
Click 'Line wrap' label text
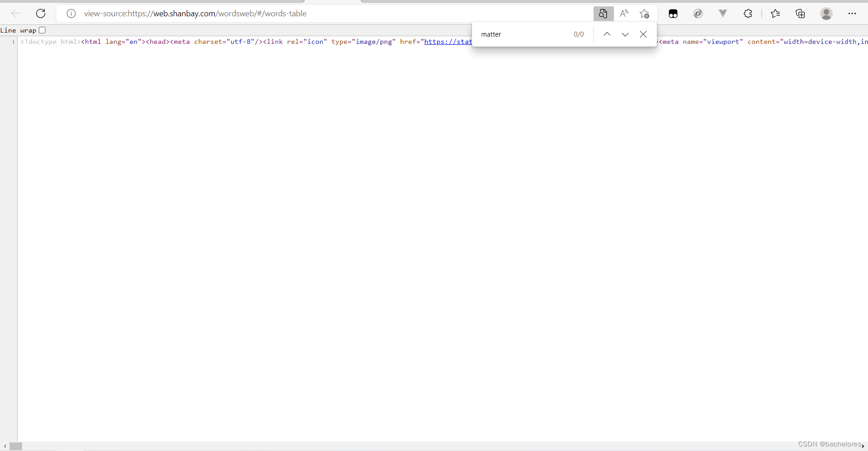tap(18, 30)
